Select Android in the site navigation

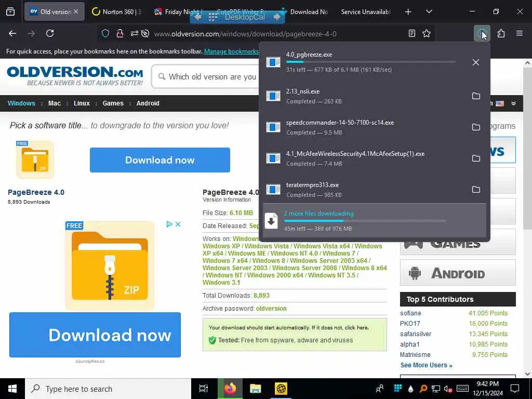pyautogui.click(x=148, y=103)
